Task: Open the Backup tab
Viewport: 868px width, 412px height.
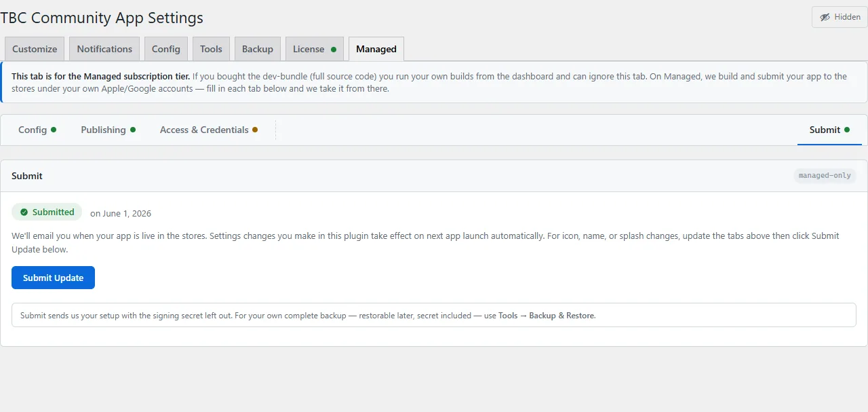Action: [x=258, y=49]
